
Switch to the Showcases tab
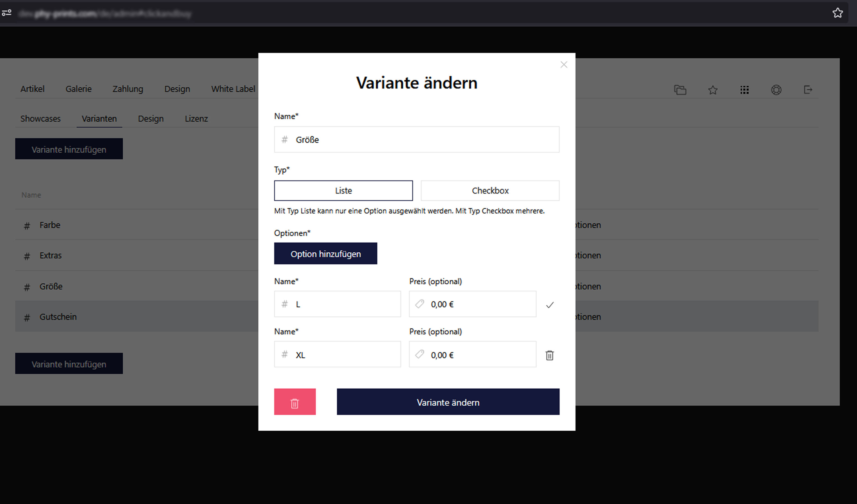click(x=40, y=119)
